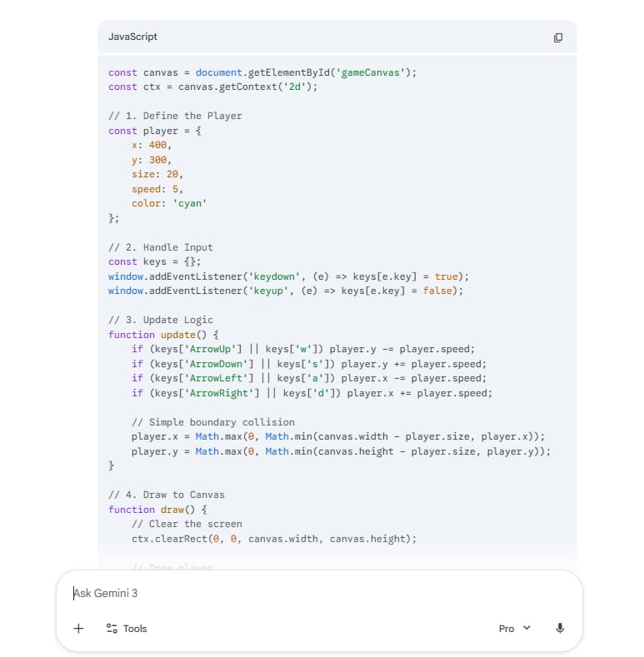This screenshot has height=657, width=644.
Task: Click the 'x: 400,' line
Action: click(x=152, y=146)
